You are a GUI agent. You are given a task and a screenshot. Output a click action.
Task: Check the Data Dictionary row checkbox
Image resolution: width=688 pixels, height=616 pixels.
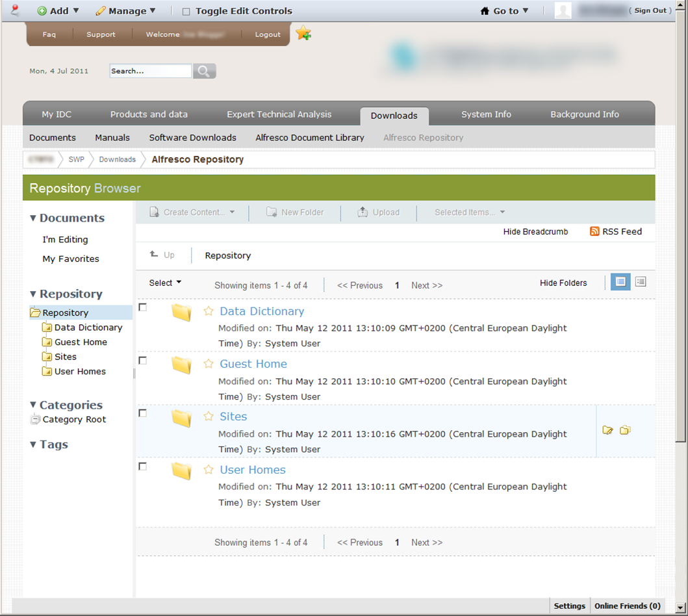click(x=142, y=307)
